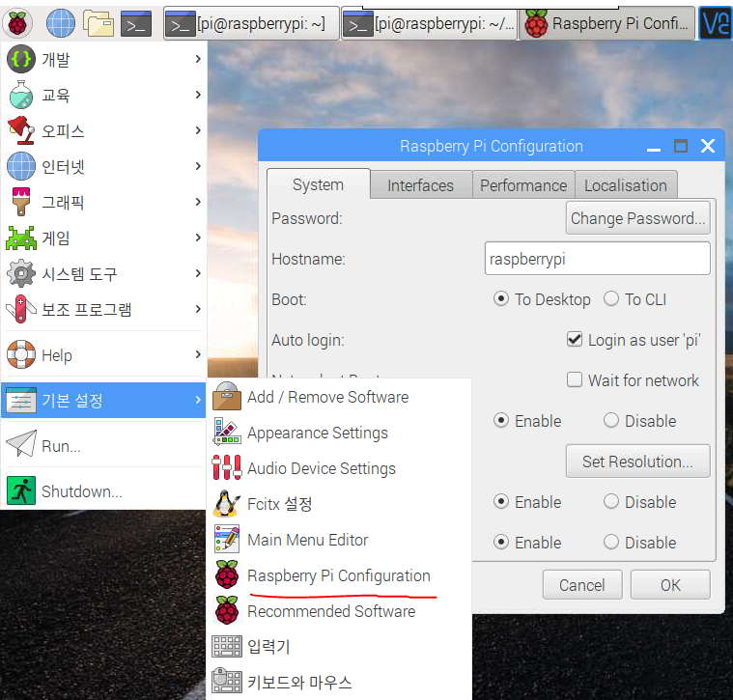This screenshot has height=700, width=733.
Task: Click the 게임 space invader icon
Action: 20,238
